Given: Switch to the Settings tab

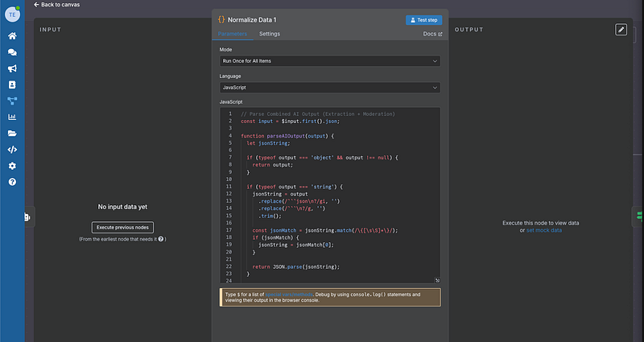Looking at the screenshot, I should click(270, 34).
